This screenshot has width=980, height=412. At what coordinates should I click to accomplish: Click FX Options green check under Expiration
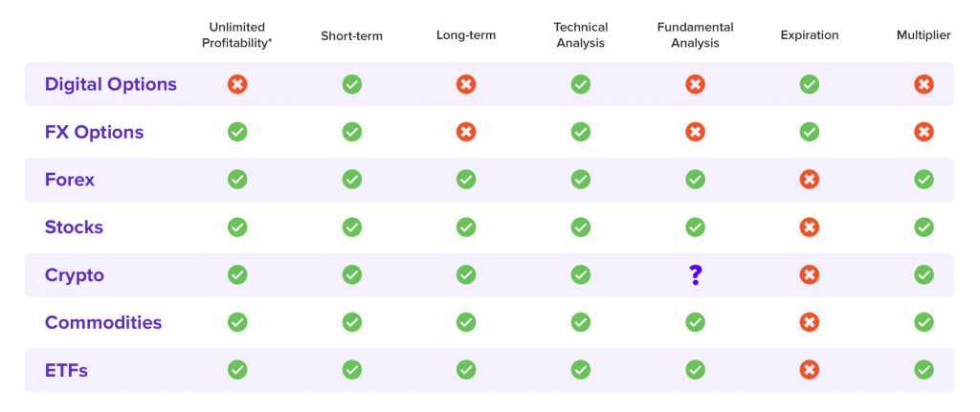click(x=810, y=132)
